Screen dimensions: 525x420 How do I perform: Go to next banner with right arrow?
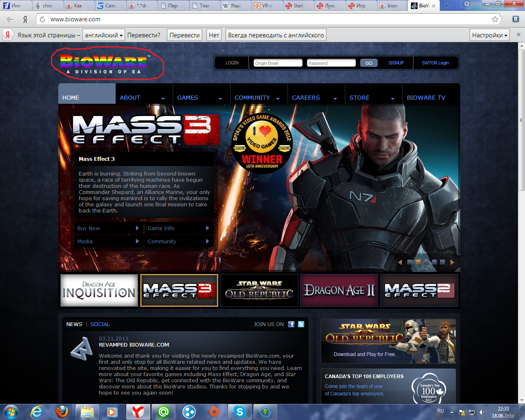coord(452,262)
